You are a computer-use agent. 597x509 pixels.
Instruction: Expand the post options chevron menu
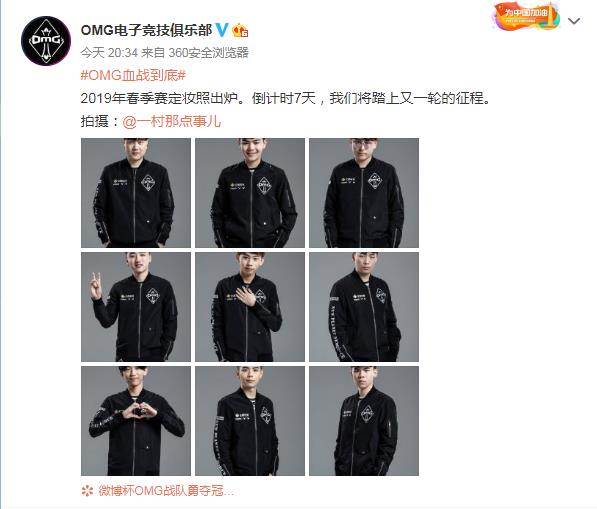tap(573, 21)
